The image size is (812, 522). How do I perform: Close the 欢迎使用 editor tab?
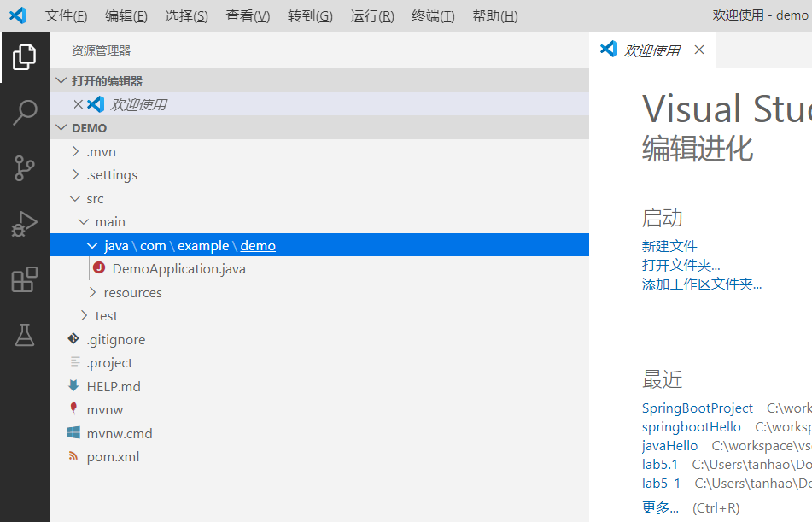[x=699, y=50]
